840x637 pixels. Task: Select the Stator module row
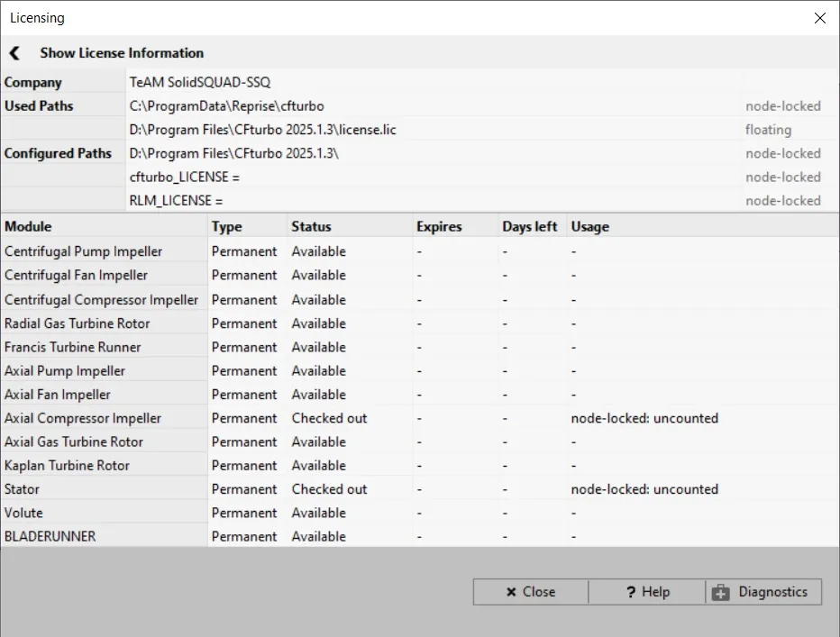coord(420,489)
